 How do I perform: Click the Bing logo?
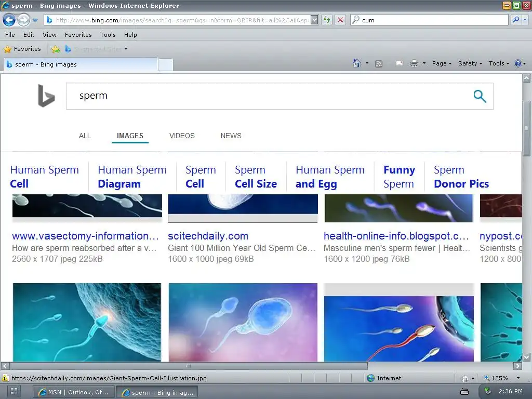tap(46, 96)
